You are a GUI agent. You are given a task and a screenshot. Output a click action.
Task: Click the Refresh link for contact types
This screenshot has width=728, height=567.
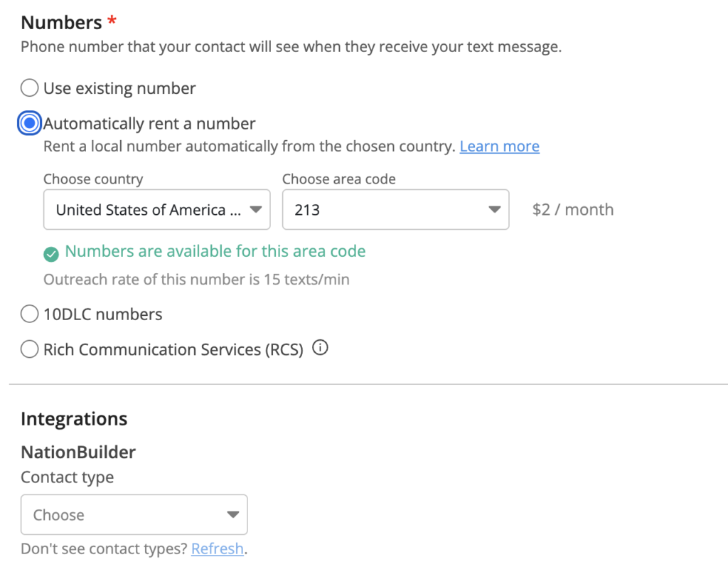[x=217, y=549]
